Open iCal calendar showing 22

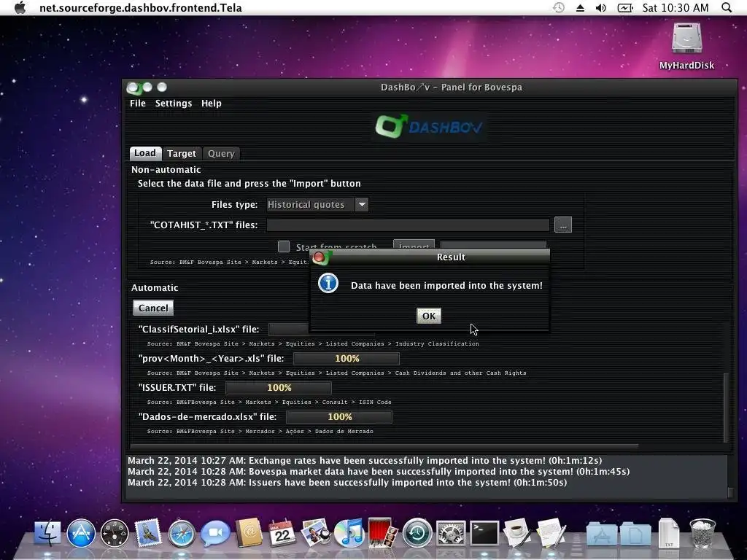282,533
